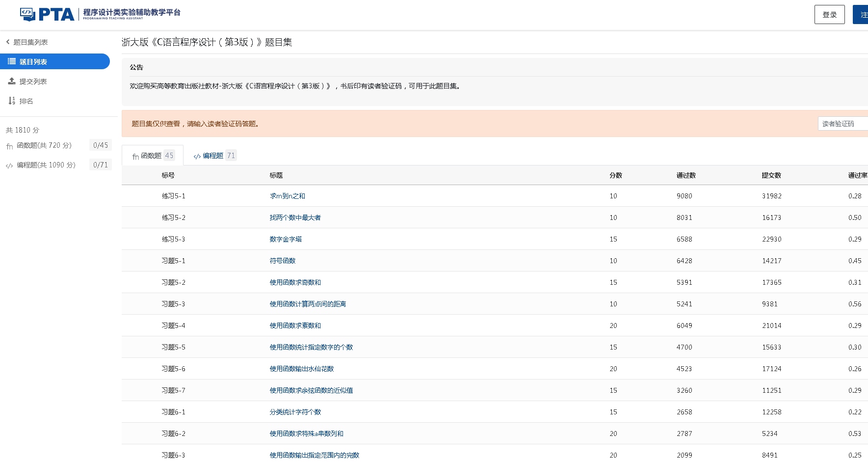Click the 排名 sort-ranking icon
The height and width of the screenshot is (462, 868).
click(11, 100)
